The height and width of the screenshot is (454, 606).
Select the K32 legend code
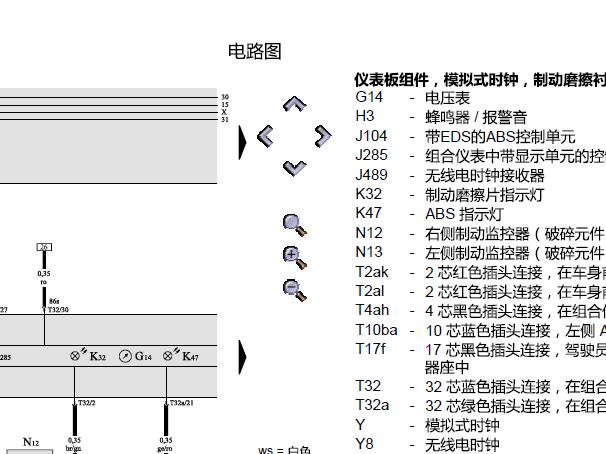coord(369,194)
